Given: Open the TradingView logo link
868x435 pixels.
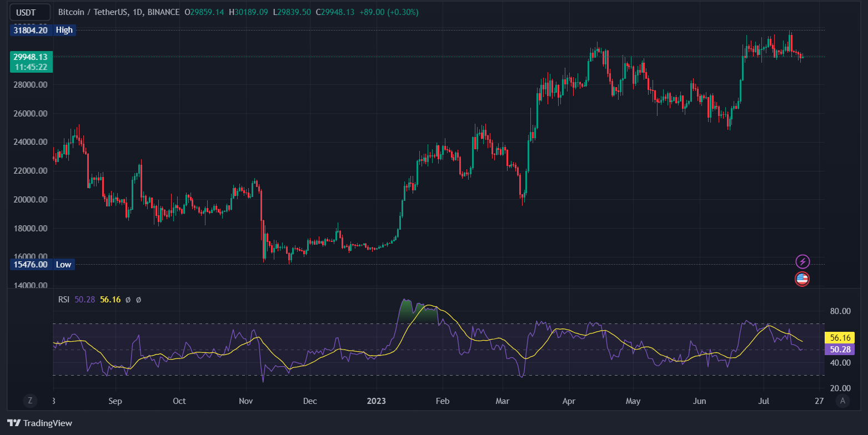Looking at the screenshot, I should pyautogui.click(x=40, y=423).
